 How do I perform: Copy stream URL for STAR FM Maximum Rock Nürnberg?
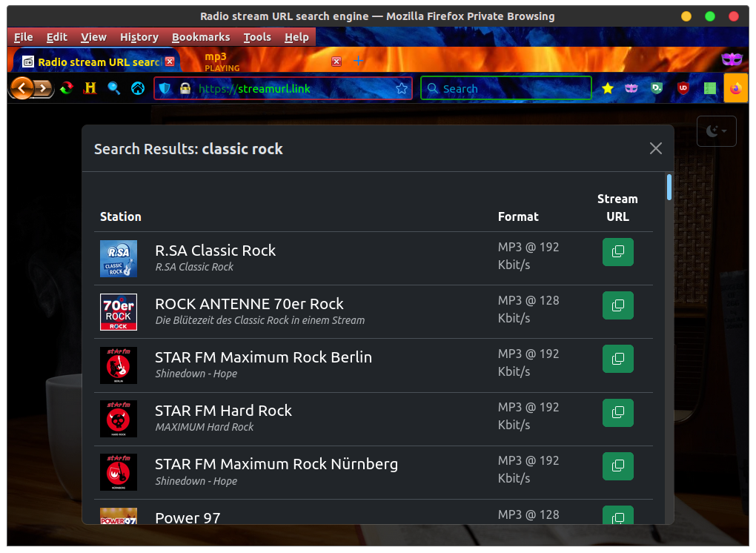click(617, 466)
